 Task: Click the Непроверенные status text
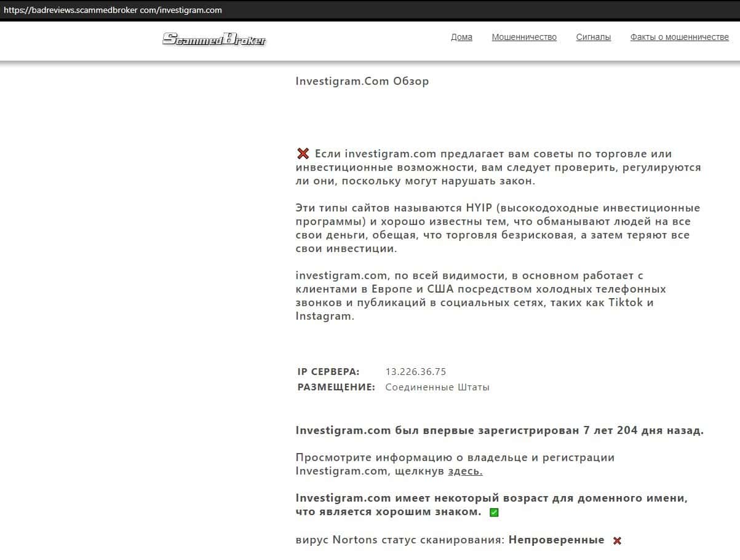(557, 540)
